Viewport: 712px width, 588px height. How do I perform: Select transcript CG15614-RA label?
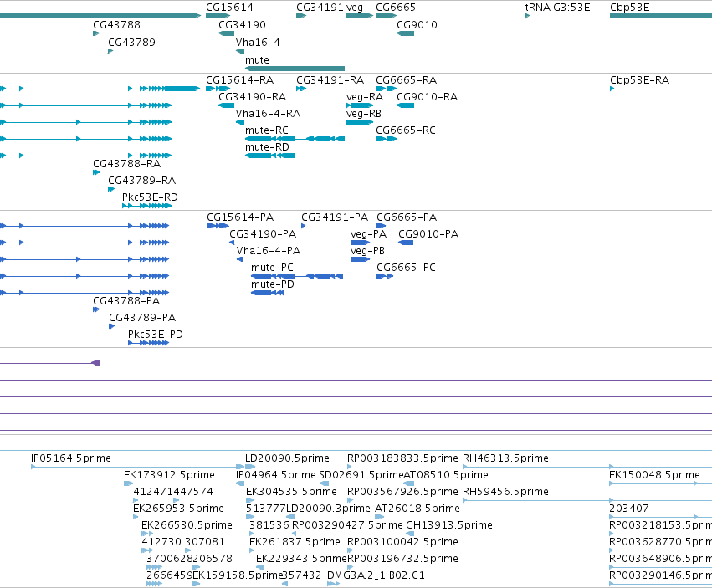[x=240, y=80]
